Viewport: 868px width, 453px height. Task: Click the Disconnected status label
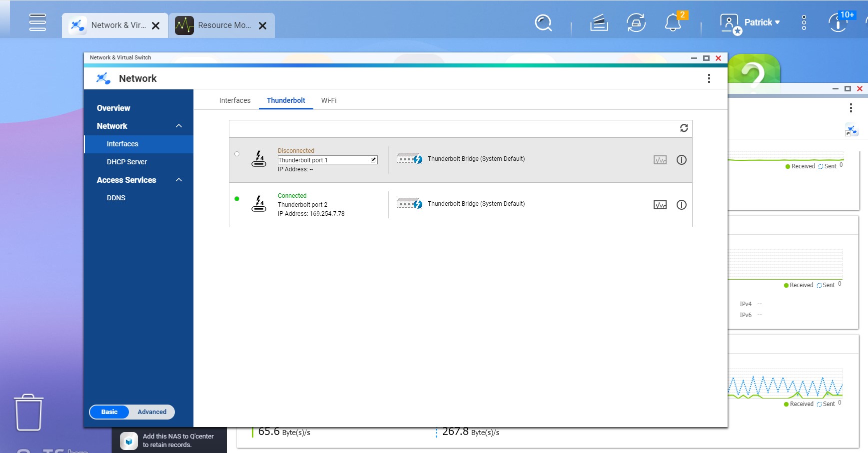pos(296,151)
